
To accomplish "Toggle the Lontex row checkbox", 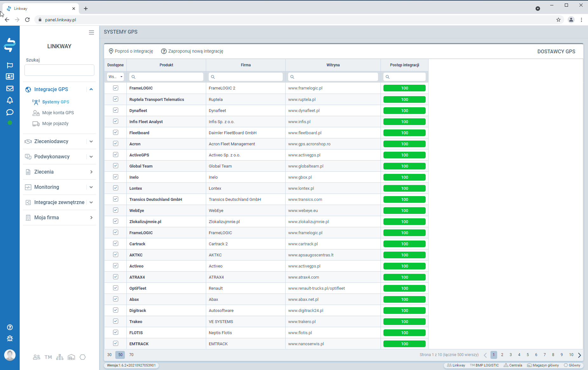I will [x=116, y=188].
